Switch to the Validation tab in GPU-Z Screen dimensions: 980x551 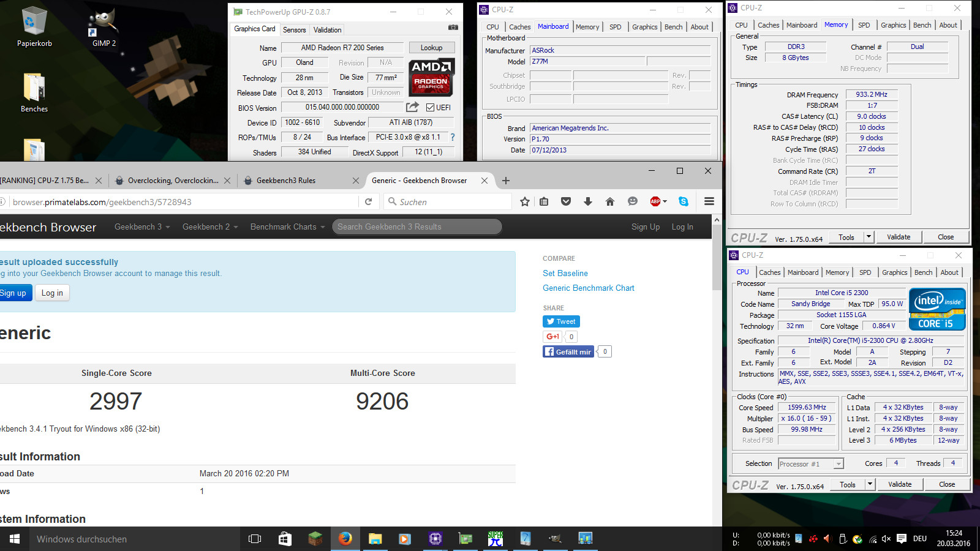click(x=327, y=29)
